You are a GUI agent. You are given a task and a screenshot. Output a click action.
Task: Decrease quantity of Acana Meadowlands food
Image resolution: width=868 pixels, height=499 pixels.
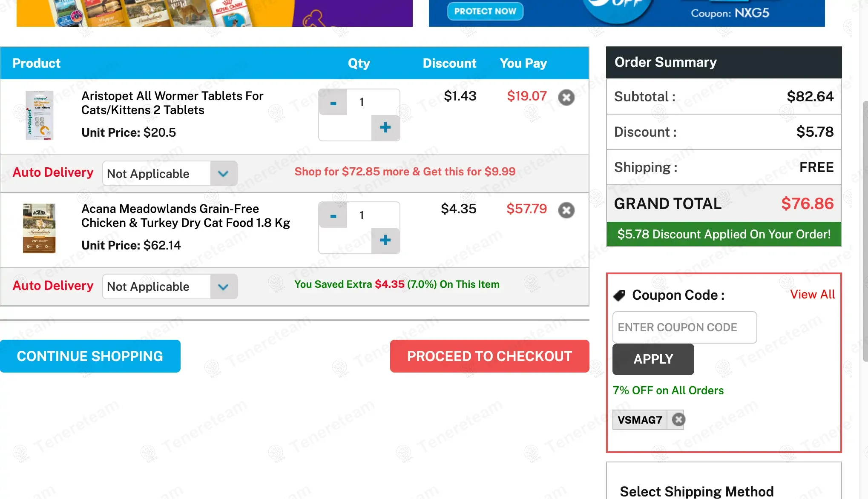point(333,216)
